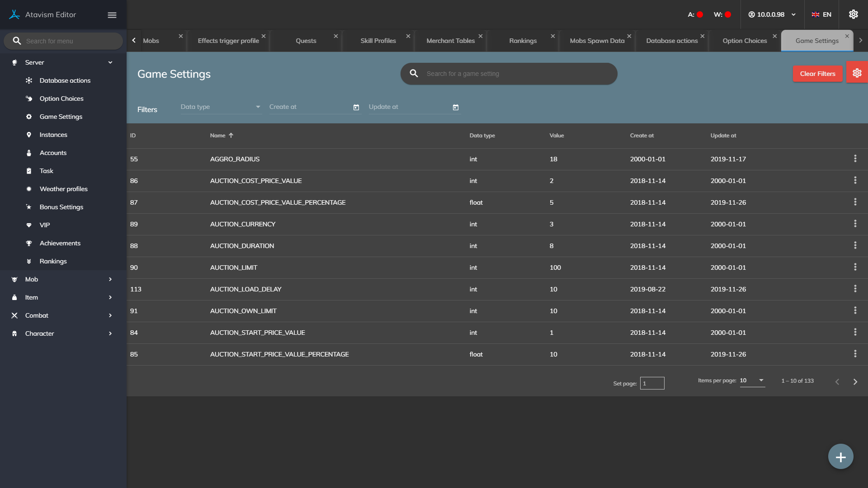Open the Data type filter dropdown

point(221,107)
